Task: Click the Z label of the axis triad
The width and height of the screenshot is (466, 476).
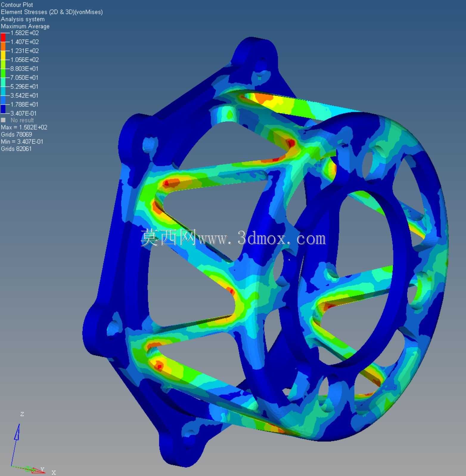Action: coord(22,414)
